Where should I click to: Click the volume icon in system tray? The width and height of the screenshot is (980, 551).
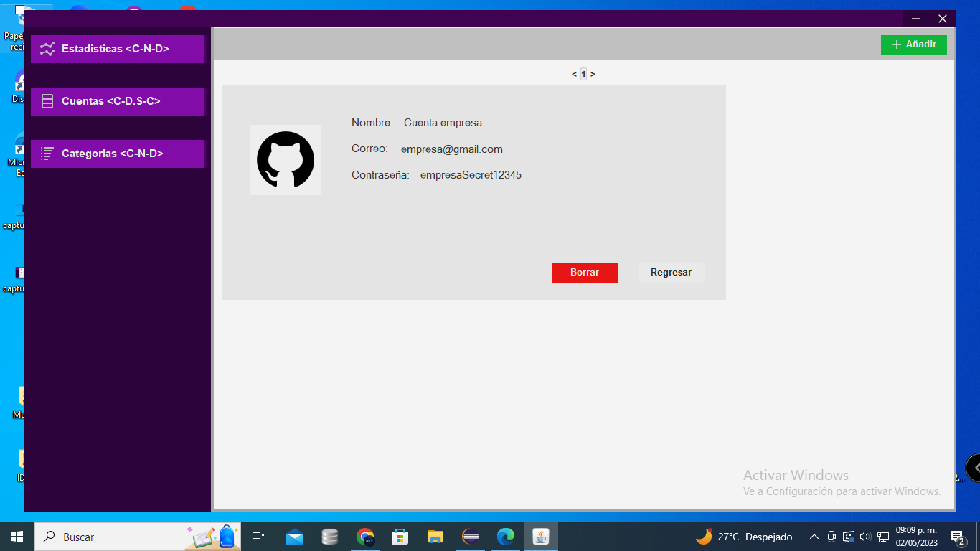865,537
